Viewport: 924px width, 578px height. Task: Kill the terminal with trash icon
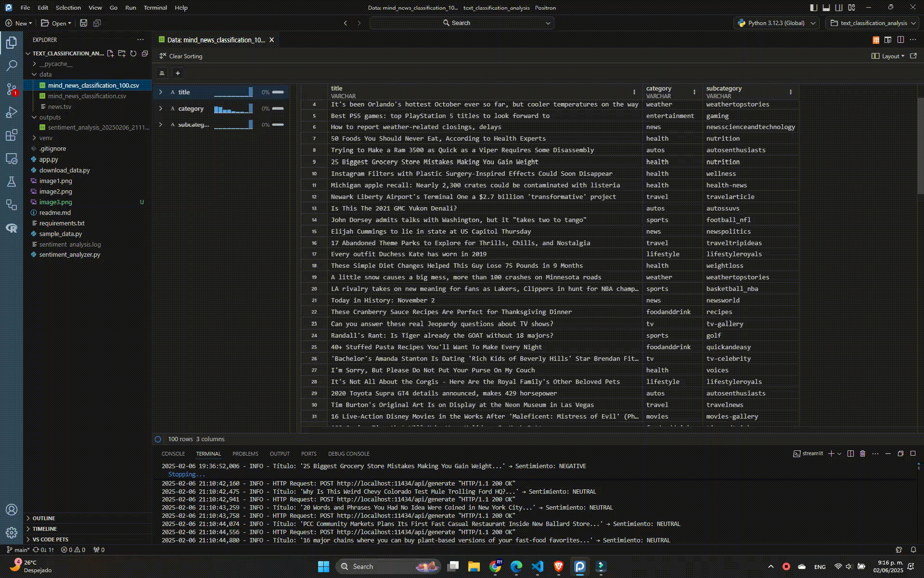click(x=863, y=454)
